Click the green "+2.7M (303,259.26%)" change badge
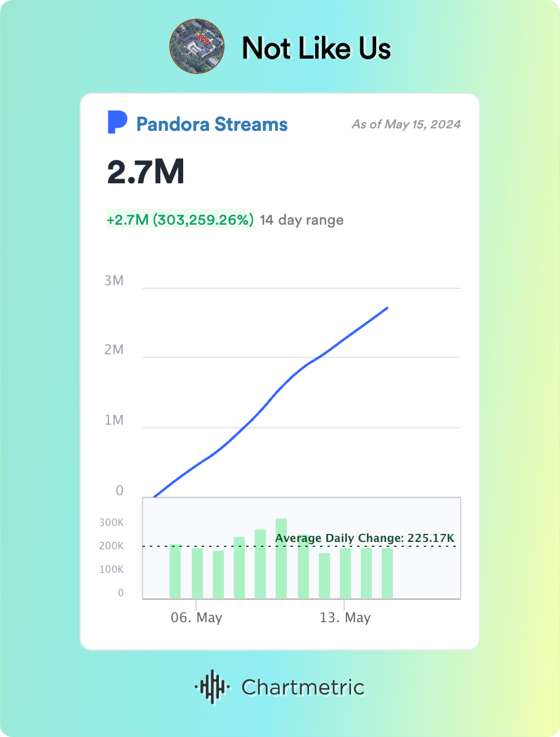 (180, 219)
